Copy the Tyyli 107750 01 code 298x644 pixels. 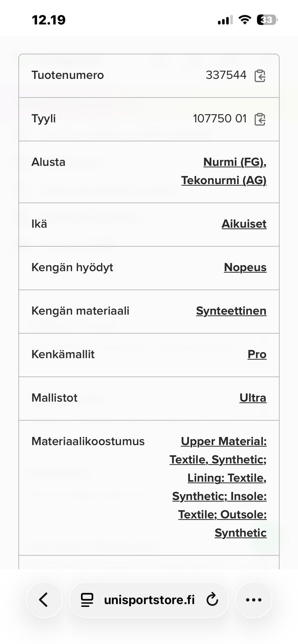[x=260, y=119]
